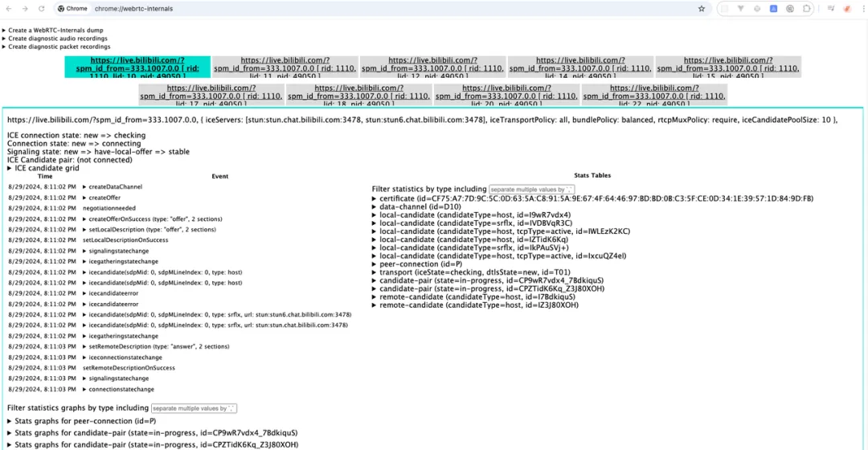Expand the createDataChannel event row
The width and height of the screenshot is (868, 450).
113,187
